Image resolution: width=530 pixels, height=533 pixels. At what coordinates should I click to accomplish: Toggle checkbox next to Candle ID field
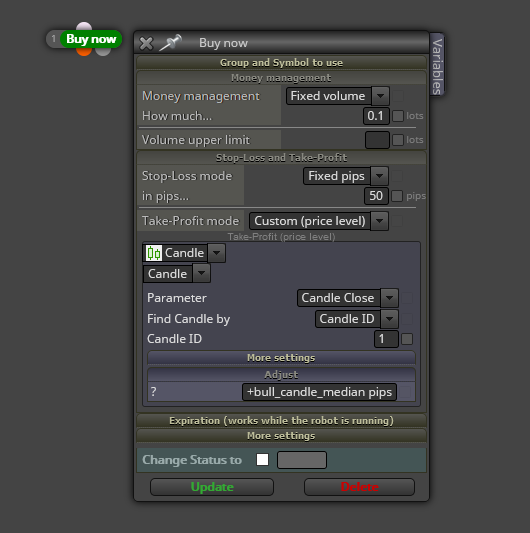click(407, 339)
